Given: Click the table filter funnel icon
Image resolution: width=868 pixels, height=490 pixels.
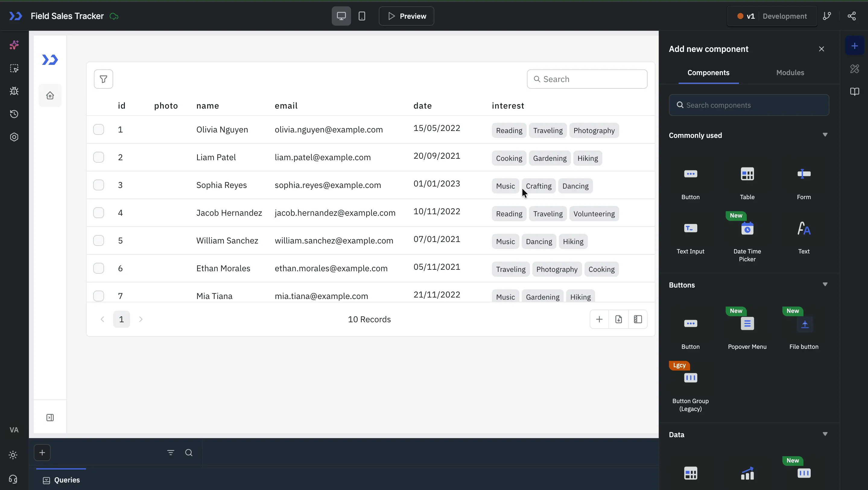Looking at the screenshot, I should pyautogui.click(x=103, y=79).
